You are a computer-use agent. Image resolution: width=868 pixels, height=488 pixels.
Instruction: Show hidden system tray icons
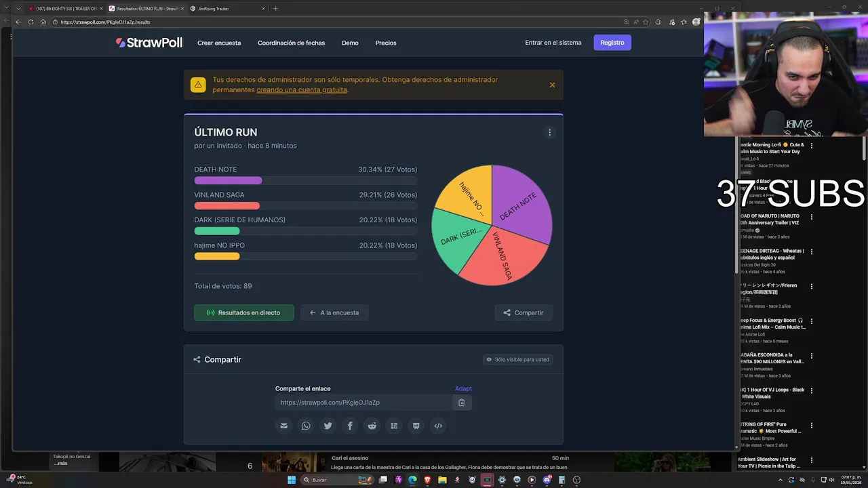coord(780,480)
